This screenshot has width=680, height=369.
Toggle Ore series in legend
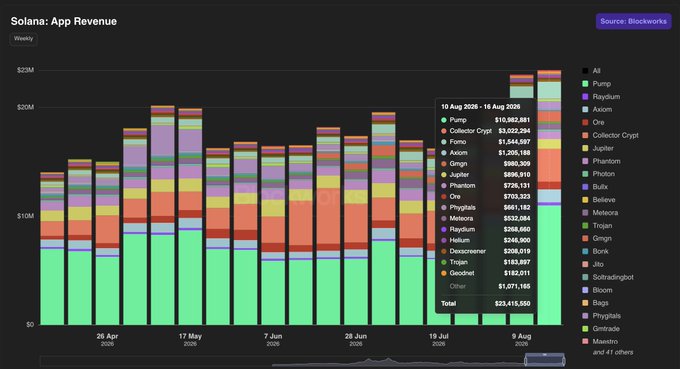(x=593, y=122)
